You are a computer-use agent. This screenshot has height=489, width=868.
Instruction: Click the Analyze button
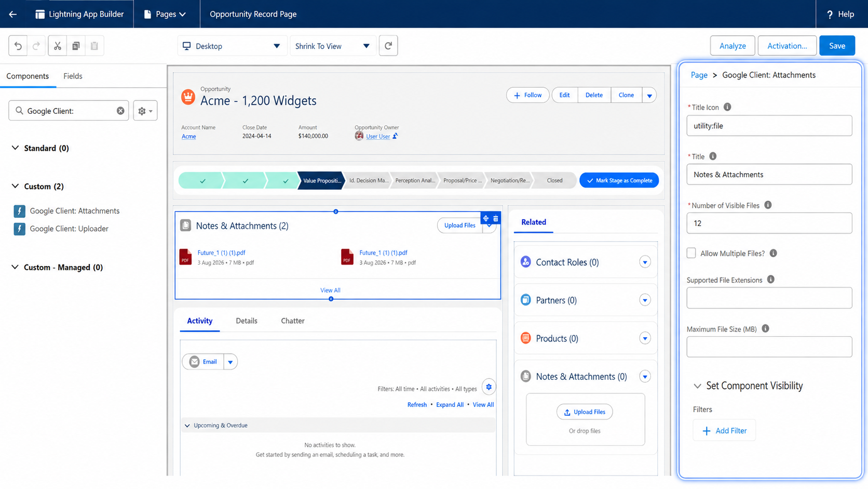coord(733,46)
